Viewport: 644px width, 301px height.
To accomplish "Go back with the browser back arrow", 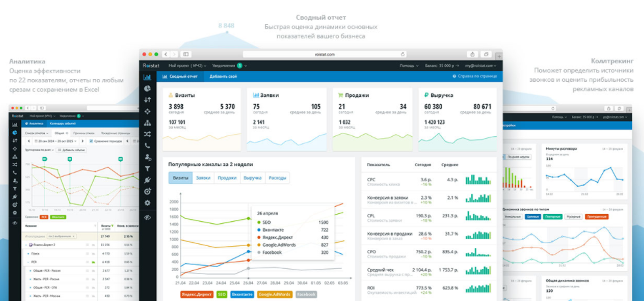I will tap(166, 54).
